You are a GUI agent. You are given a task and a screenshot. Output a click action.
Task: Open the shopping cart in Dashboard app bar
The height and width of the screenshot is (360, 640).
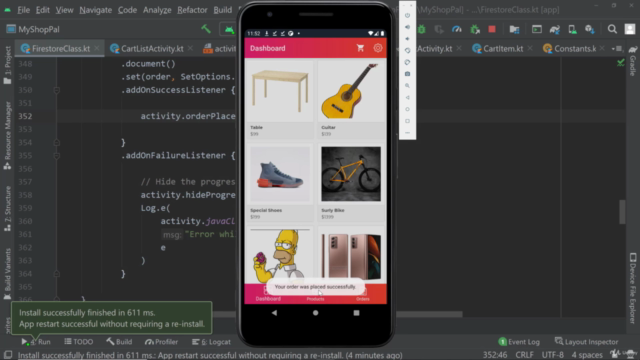pos(360,48)
